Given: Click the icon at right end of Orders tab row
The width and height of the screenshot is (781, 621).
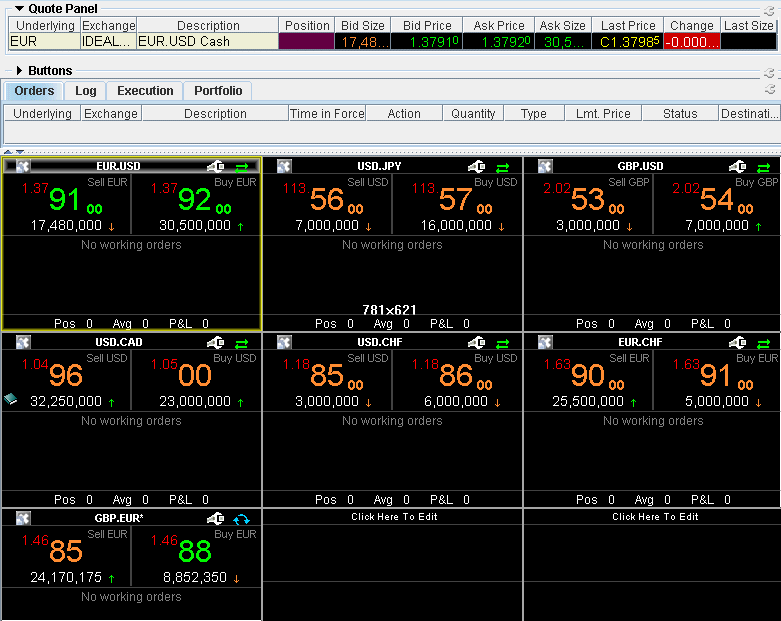Looking at the screenshot, I should (770, 89).
